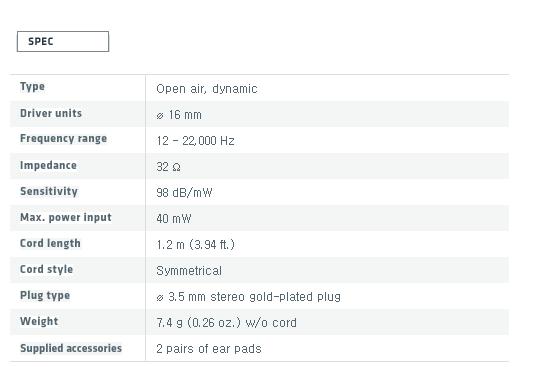Screen dimensions: 545x367
Task: Click the Symmetrical cord style value
Action: [189, 271]
